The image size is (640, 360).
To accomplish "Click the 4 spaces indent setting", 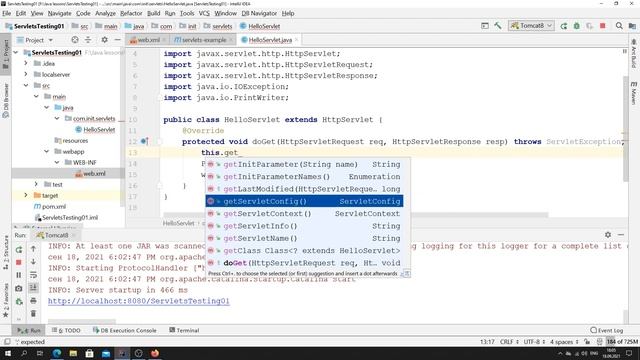I will [x=564, y=342].
